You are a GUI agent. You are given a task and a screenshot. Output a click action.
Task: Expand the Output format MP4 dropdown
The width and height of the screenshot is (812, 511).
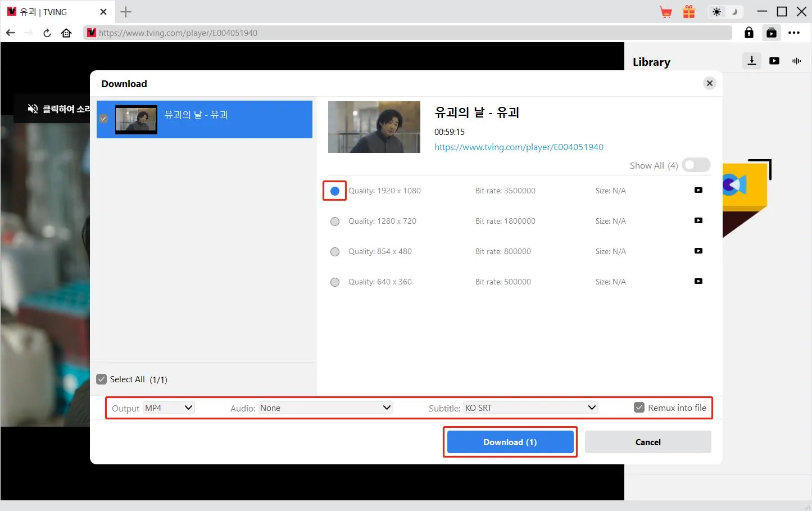click(169, 408)
